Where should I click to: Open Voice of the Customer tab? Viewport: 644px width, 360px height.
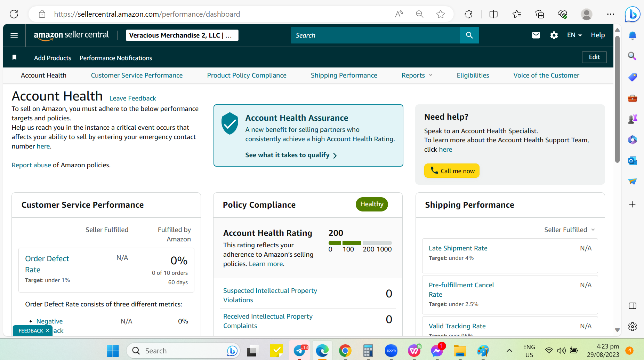point(546,75)
